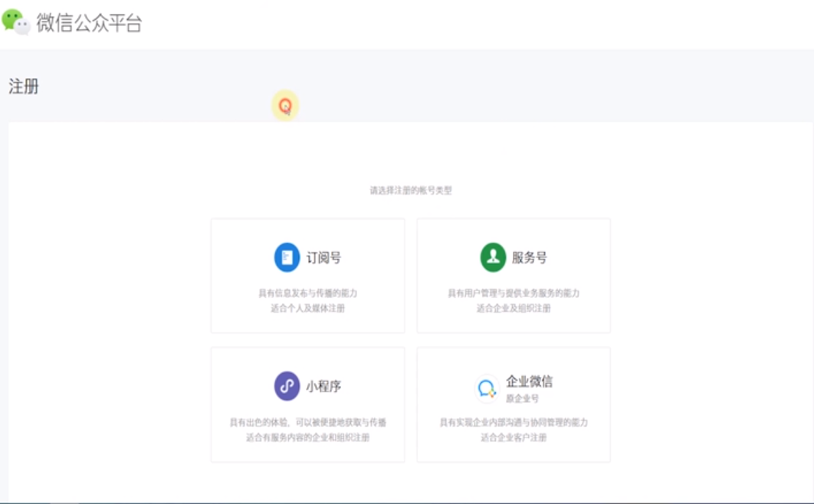Screen dimensions: 814x504
Task: Click the WeChat logo in the header
Action: click(16, 21)
